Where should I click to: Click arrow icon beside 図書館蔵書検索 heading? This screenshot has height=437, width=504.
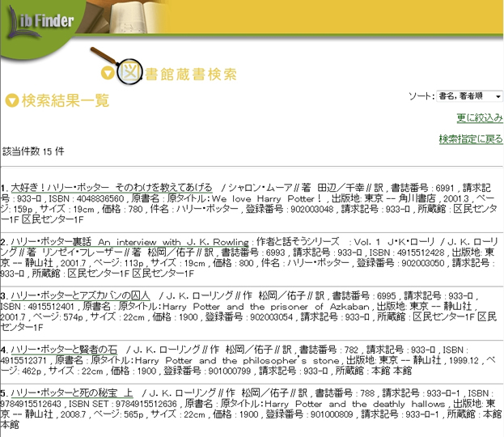click(x=108, y=74)
